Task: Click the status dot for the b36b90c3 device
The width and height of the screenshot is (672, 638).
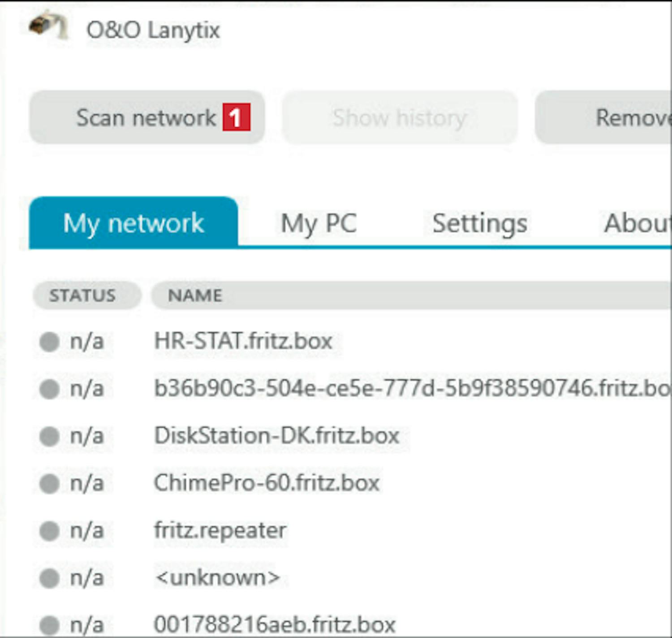Action: tap(49, 389)
